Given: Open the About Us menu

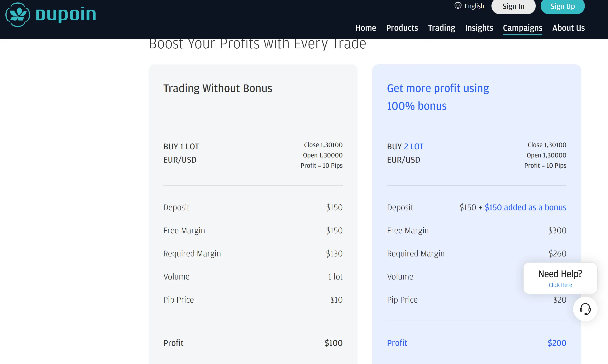Looking at the screenshot, I should (568, 28).
